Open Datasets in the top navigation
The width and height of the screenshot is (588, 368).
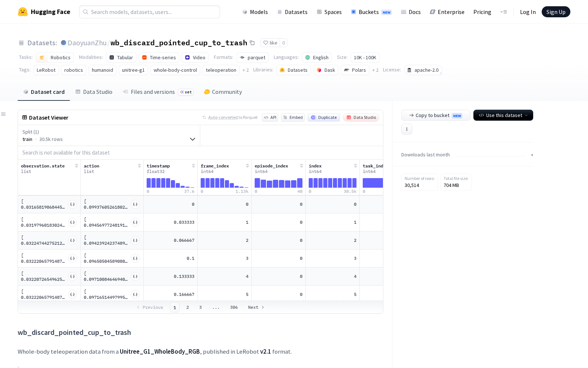click(292, 12)
